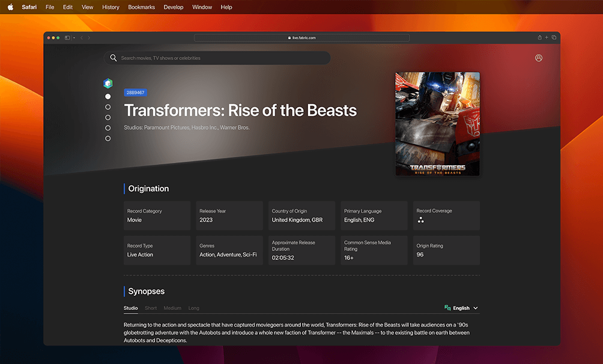
Task: Click the English, ENG primary language value
Action: [x=359, y=220]
